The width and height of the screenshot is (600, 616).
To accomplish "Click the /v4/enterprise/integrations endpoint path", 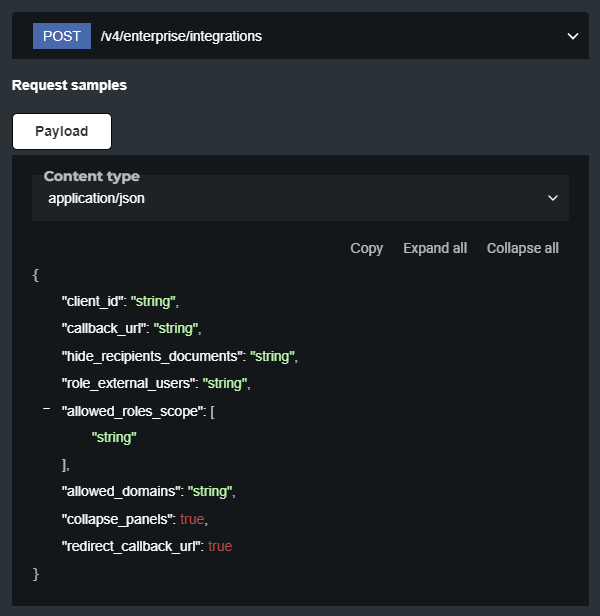I will coord(181,36).
